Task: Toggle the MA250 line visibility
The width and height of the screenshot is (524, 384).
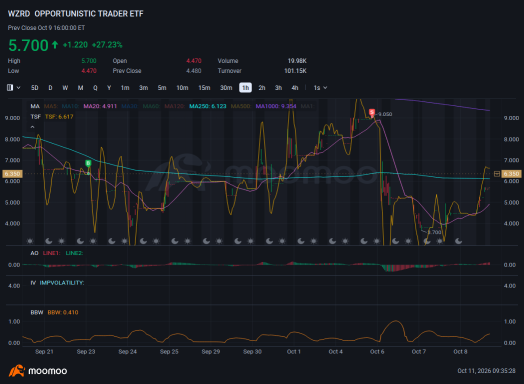Action: (x=208, y=106)
